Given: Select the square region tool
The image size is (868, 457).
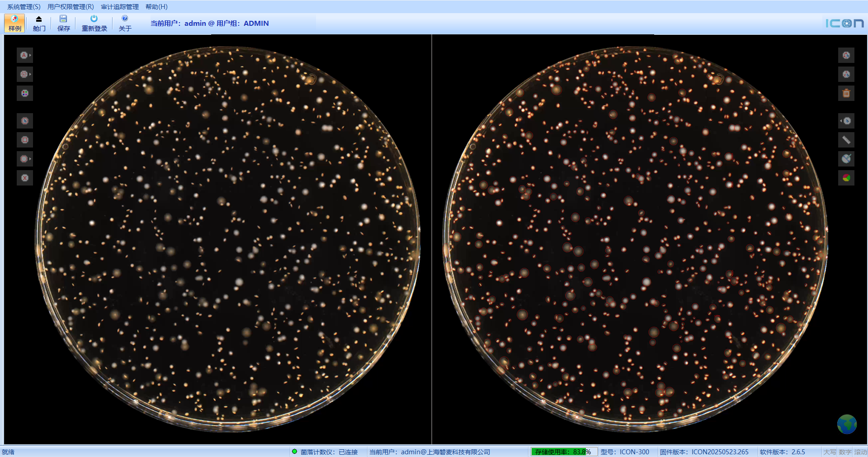Looking at the screenshot, I should tap(25, 140).
